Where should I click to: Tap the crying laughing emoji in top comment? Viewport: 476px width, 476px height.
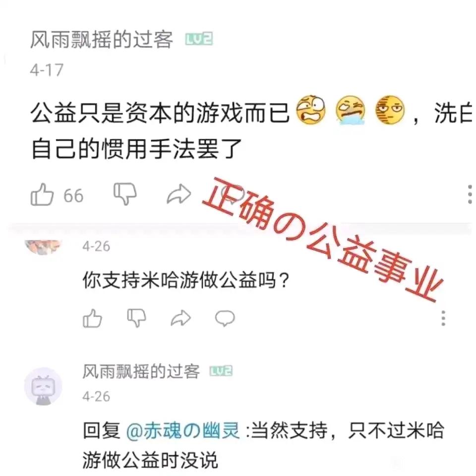pos(350,110)
